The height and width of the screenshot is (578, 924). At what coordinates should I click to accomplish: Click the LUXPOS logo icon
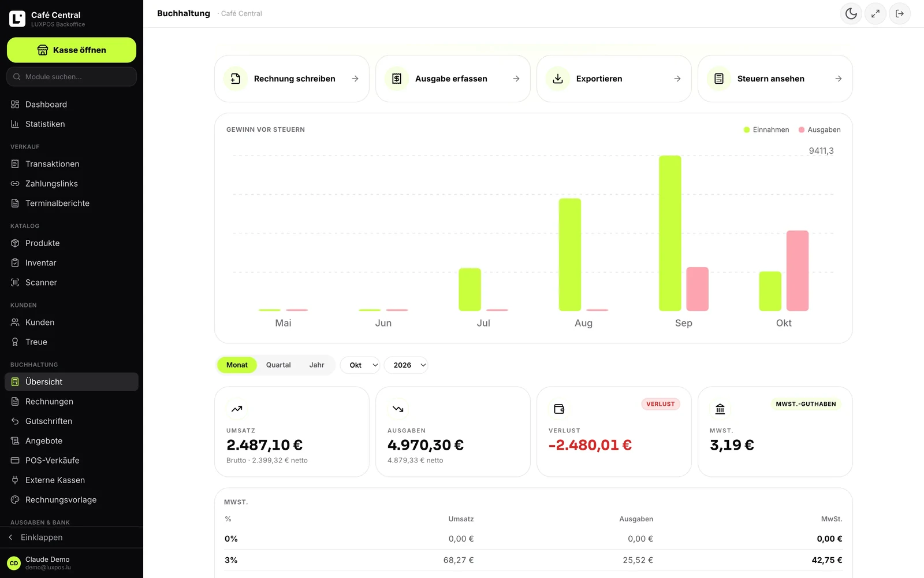[17, 18]
